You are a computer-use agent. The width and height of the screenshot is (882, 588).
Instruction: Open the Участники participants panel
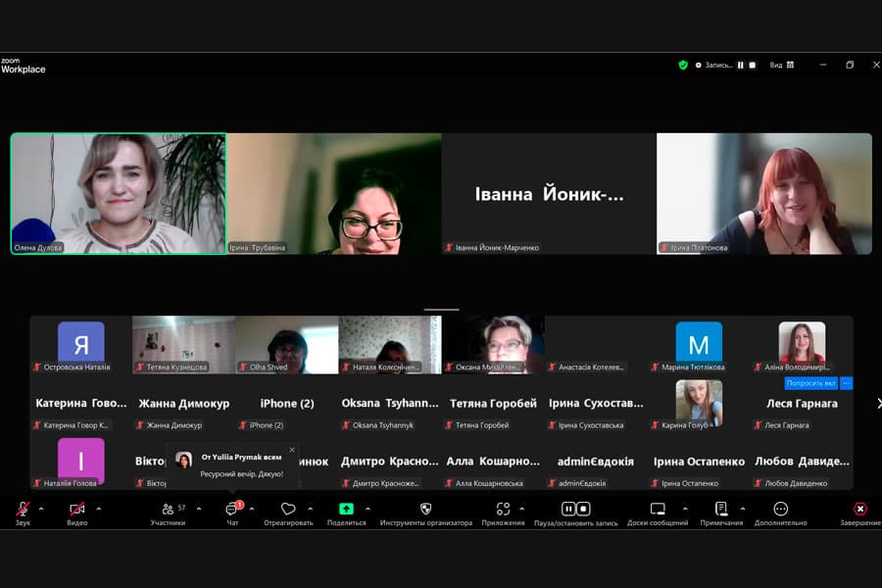tap(168, 511)
